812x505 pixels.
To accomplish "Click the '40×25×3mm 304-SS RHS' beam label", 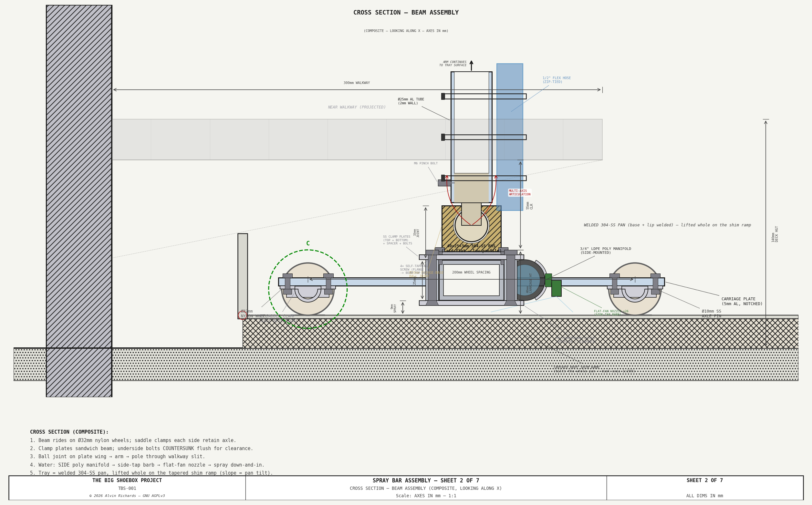I will (471, 248).
